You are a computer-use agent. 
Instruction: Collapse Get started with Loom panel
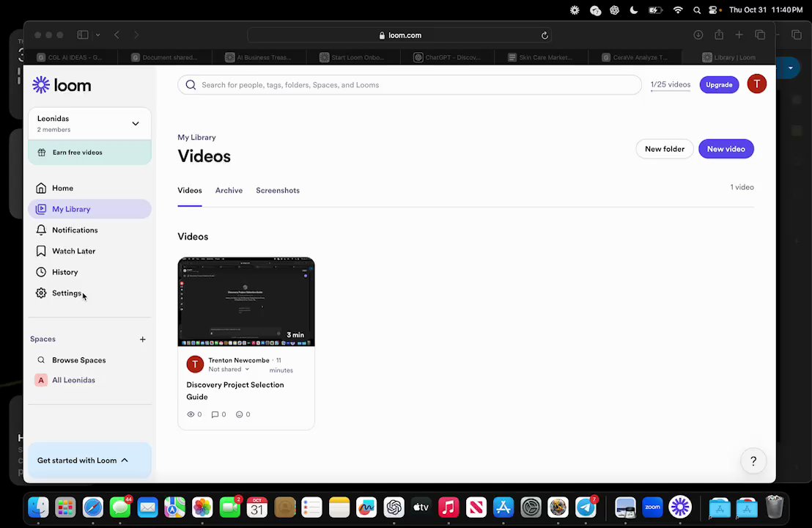[89, 460]
